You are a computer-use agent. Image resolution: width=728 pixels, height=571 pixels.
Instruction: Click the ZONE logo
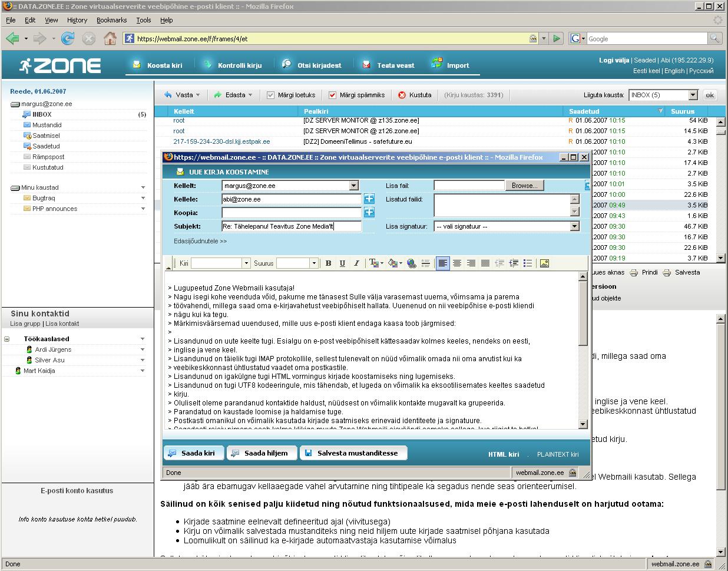pyautogui.click(x=60, y=65)
